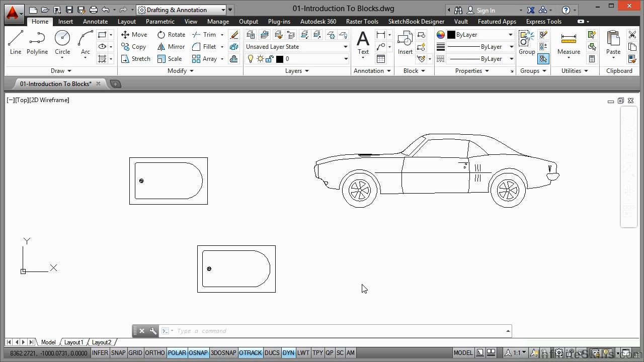Toggle LWT lineweight display
The image size is (644, 362).
click(x=303, y=353)
